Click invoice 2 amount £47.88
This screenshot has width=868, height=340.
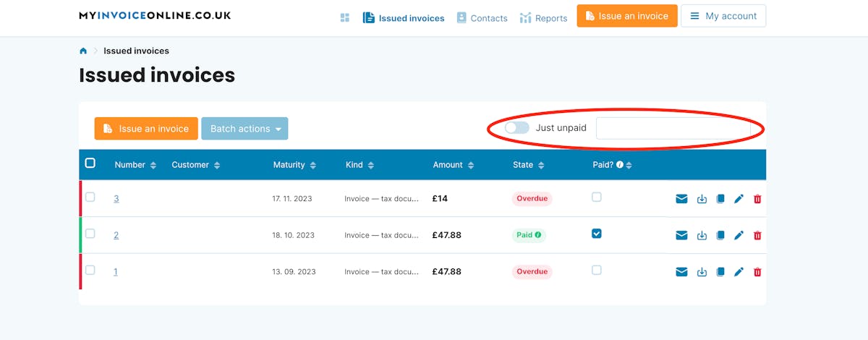point(446,235)
